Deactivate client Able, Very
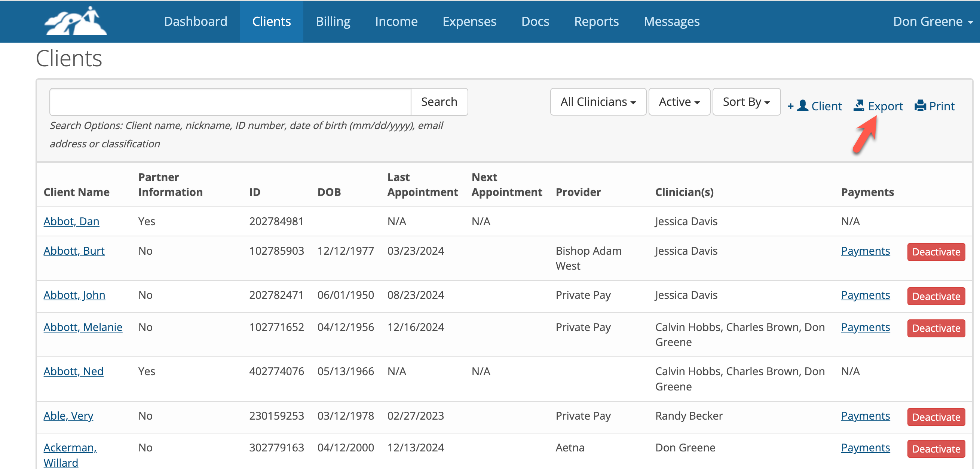 coord(936,417)
